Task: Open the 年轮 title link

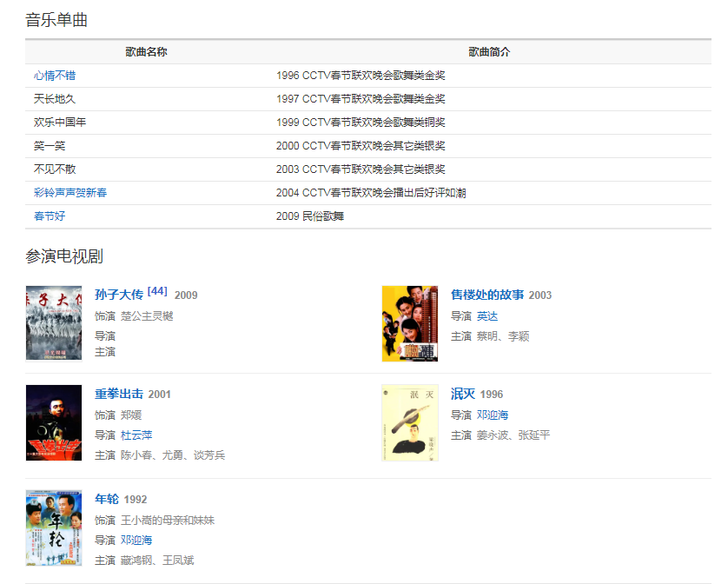Action: (x=107, y=499)
